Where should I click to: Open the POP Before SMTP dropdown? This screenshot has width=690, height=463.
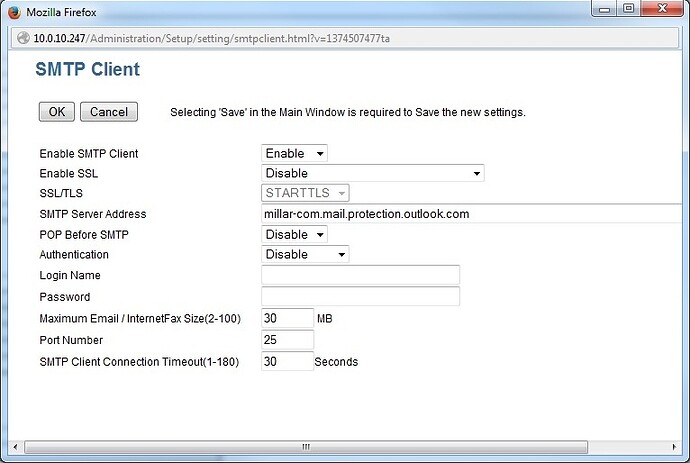click(x=294, y=234)
